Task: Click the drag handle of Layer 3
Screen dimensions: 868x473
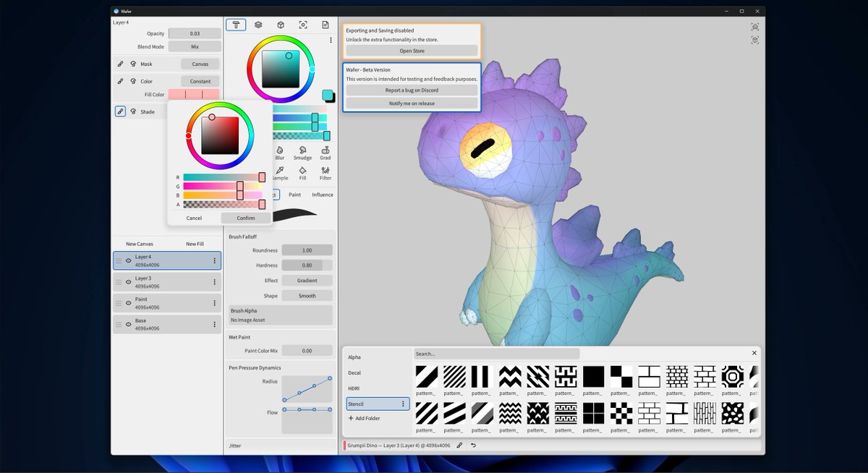Action: (119, 282)
